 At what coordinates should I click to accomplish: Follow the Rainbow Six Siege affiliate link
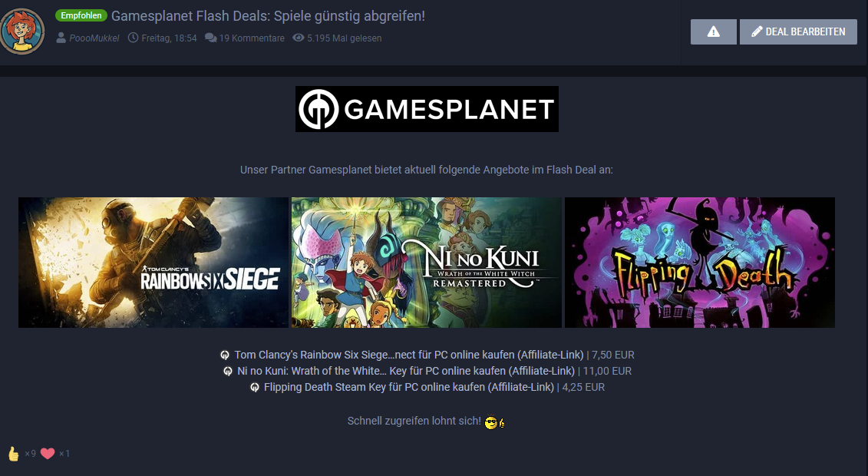click(x=408, y=355)
